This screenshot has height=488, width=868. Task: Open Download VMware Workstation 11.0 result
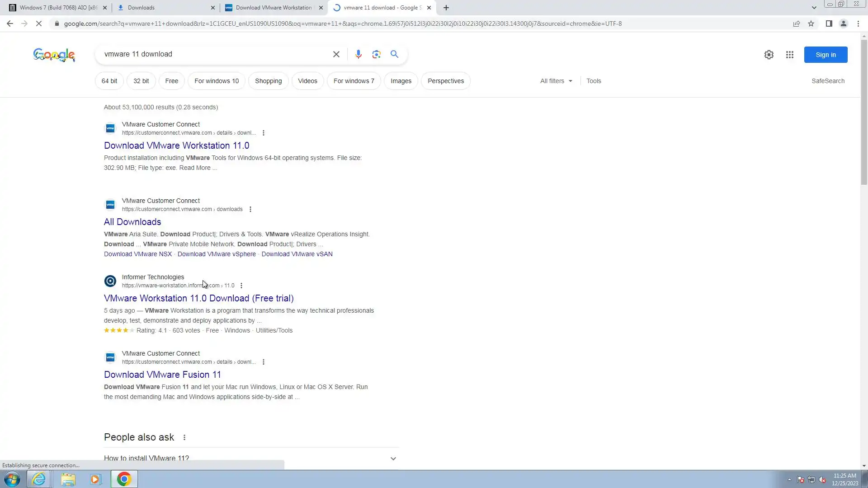point(176,145)
